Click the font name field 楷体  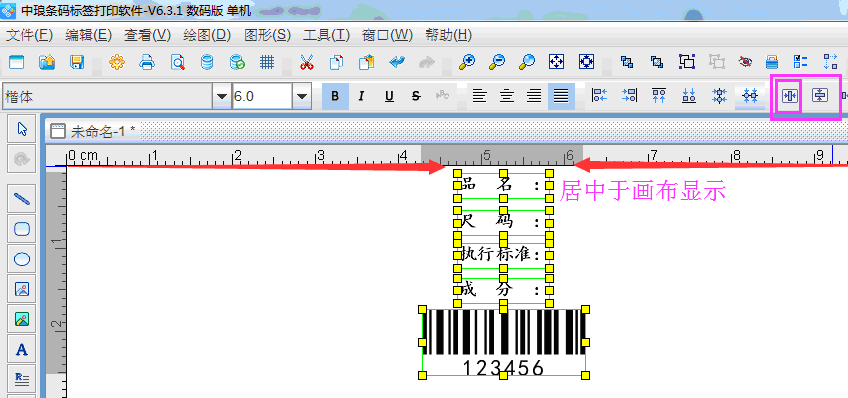tap(108, 97)
